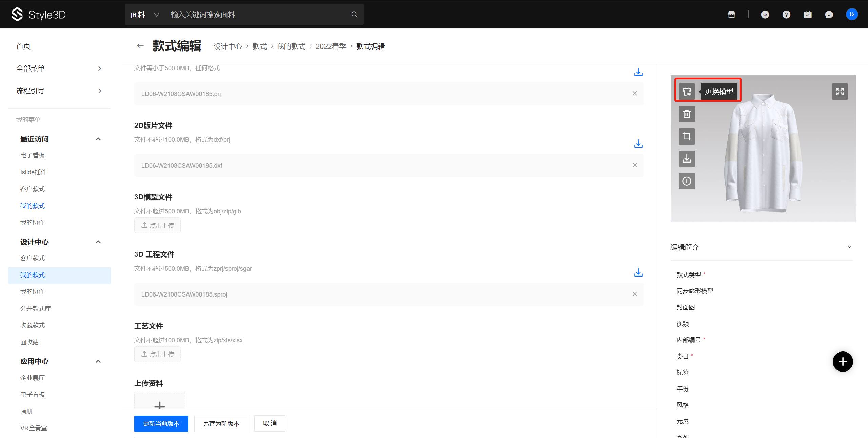The image size is (868, 438).
Task: Collapse the 编辑简介 section
Action: pyautogui.click(x=849, y=247)
